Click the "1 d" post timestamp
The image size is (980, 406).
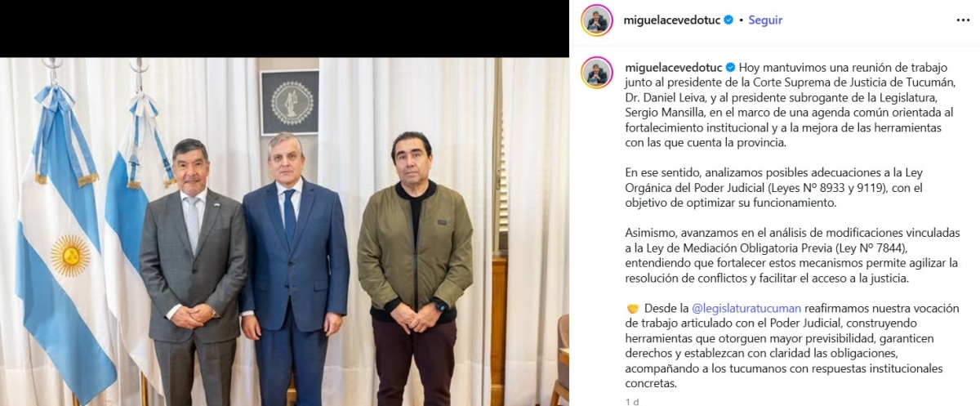pos(632,402)
